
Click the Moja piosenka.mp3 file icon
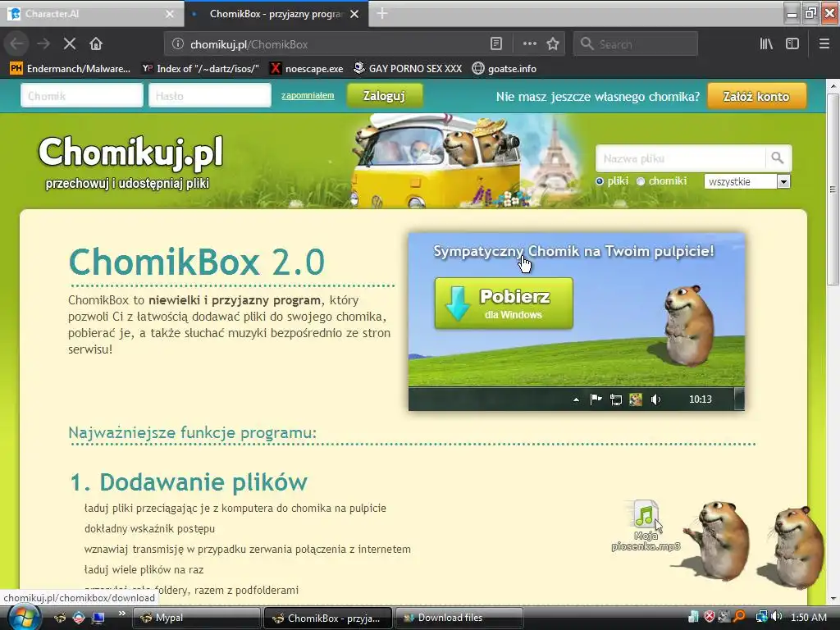(646, 514)
